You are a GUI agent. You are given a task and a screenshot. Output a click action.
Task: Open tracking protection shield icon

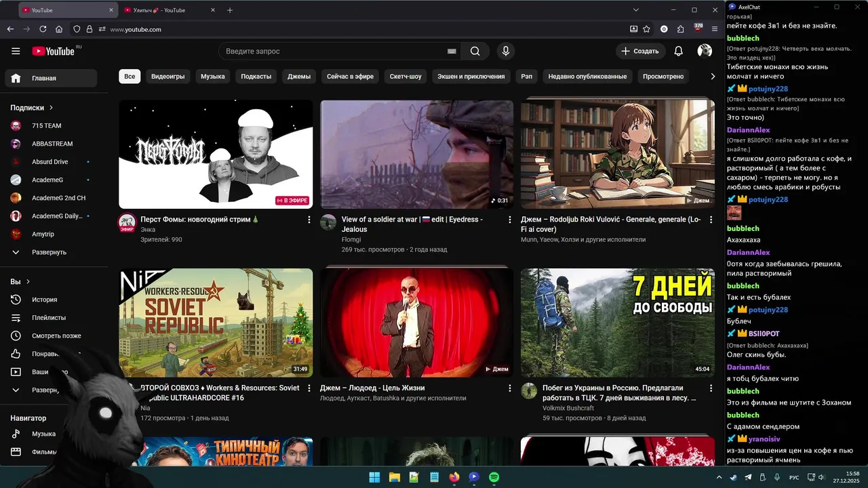coord(77,29)
